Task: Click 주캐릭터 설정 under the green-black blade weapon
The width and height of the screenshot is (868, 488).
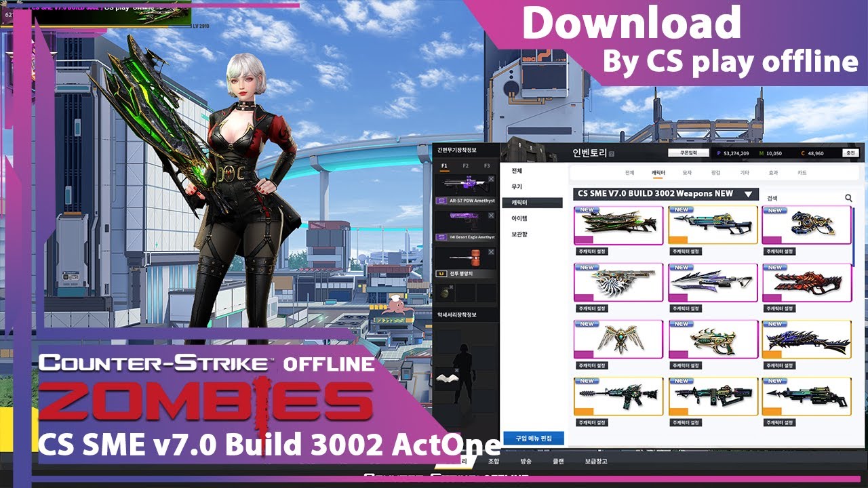Action: pos(593,251)
